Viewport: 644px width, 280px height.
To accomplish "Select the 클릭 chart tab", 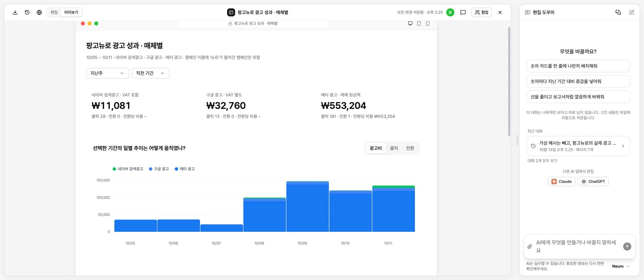I will point(394,148).
